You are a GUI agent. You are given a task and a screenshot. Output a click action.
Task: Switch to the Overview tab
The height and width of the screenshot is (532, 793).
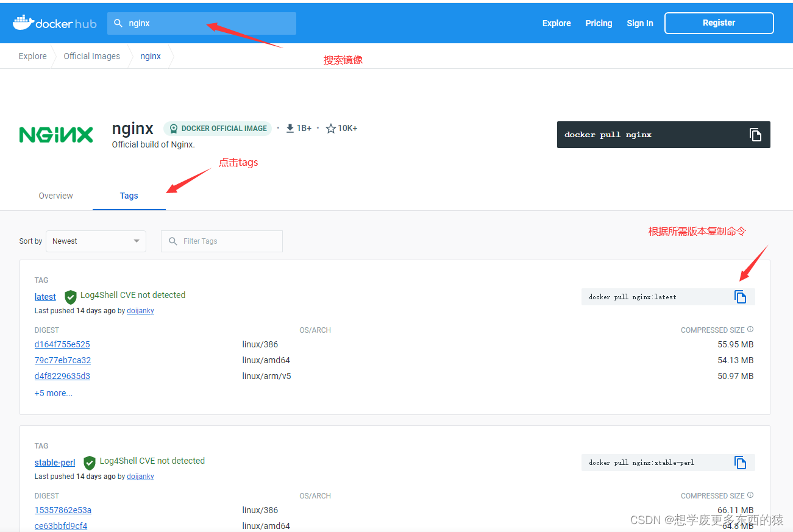coord(55,196)
